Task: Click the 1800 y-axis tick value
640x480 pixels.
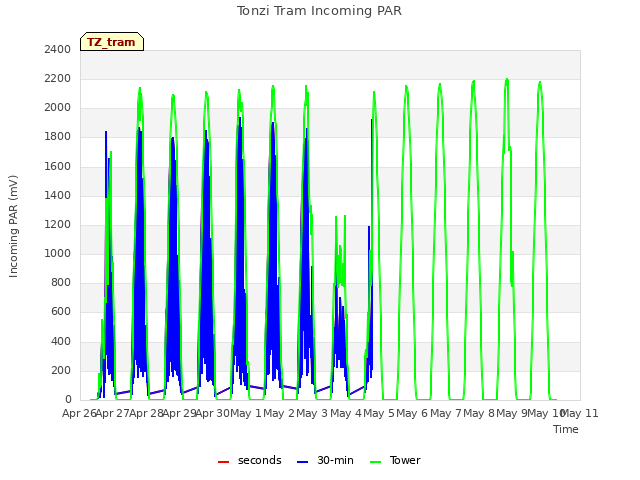Action: [x=58, y=137]
